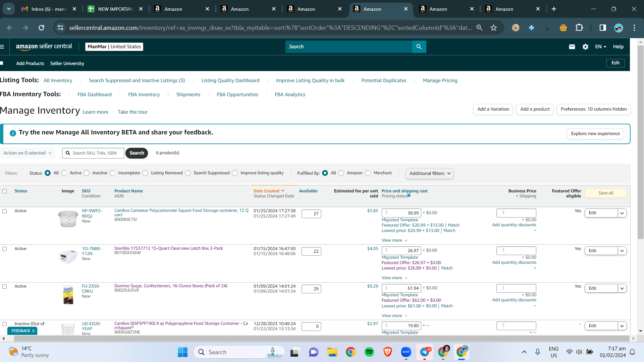Click the search magnifier button in Seller Central
The image size is (644, 362).
pos(419,47)
